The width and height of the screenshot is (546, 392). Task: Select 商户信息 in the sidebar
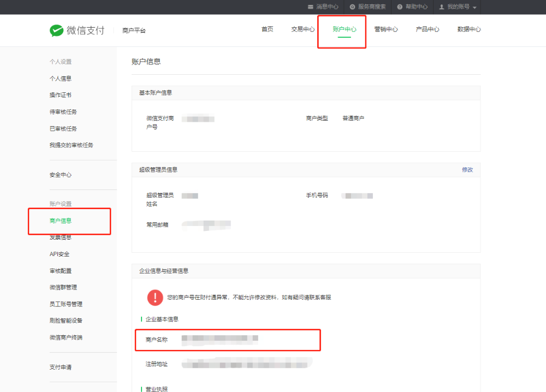[x=61, y=221]
